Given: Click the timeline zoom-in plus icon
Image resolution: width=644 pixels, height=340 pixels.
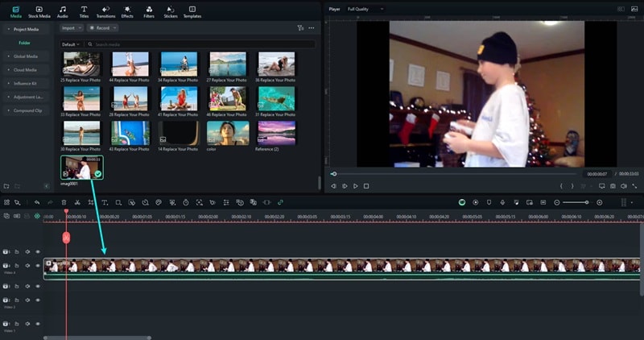Looking at the screenshot, I should 599,202.
